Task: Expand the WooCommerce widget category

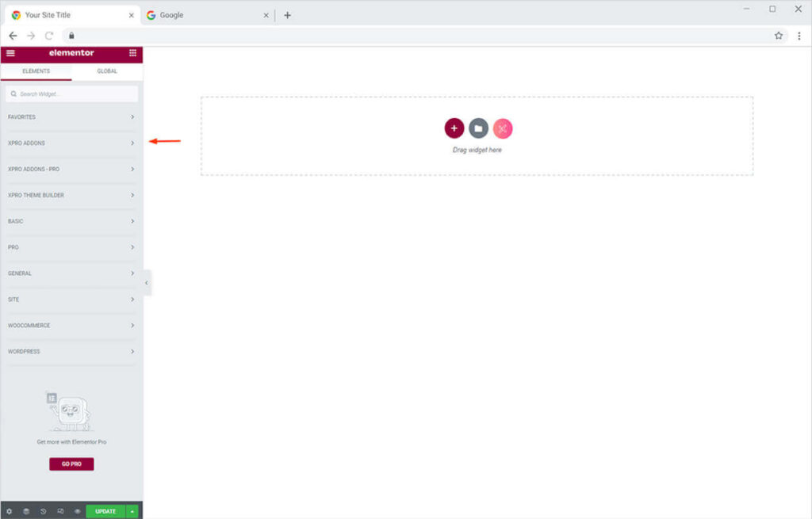Action: coord(71,326)
